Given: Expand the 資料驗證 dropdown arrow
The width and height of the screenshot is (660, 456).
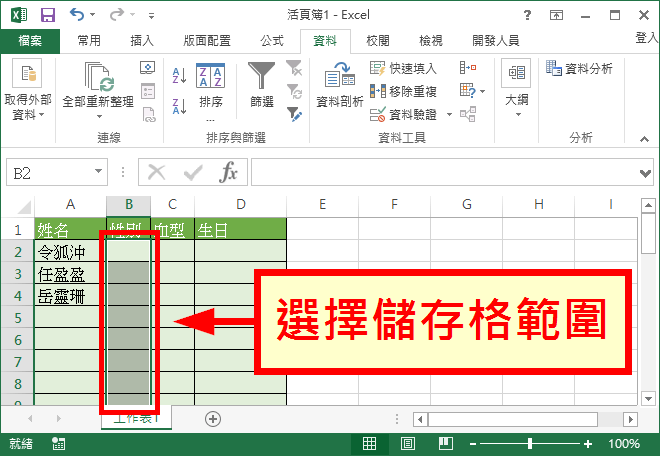Looking at the screenshot, I should pos(450,114).
